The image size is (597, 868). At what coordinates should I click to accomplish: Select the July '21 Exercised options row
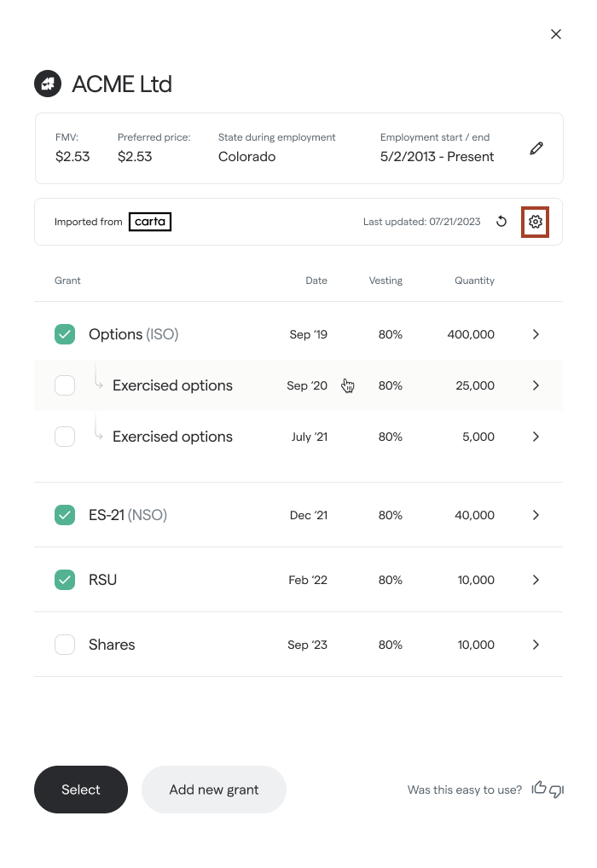click(173, 437)
